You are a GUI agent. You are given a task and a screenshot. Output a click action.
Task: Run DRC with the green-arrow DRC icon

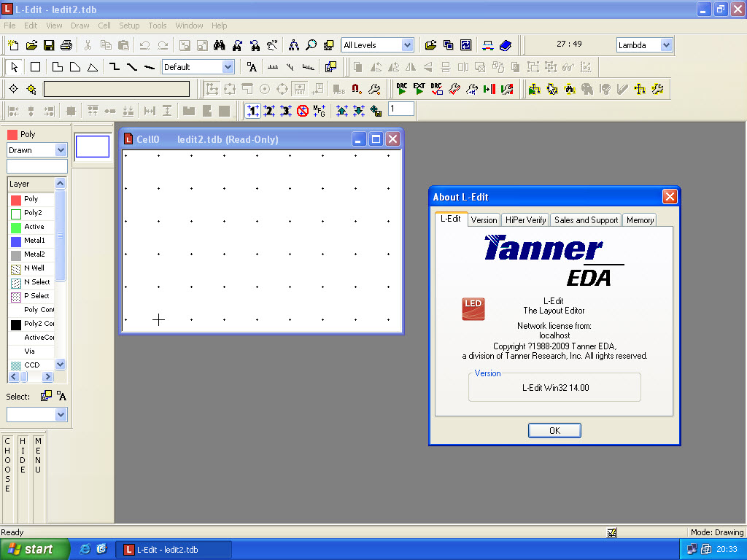402,89
